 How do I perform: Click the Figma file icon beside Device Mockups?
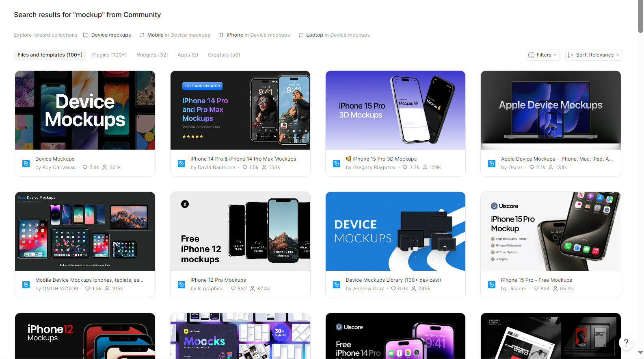coord(26,163)
